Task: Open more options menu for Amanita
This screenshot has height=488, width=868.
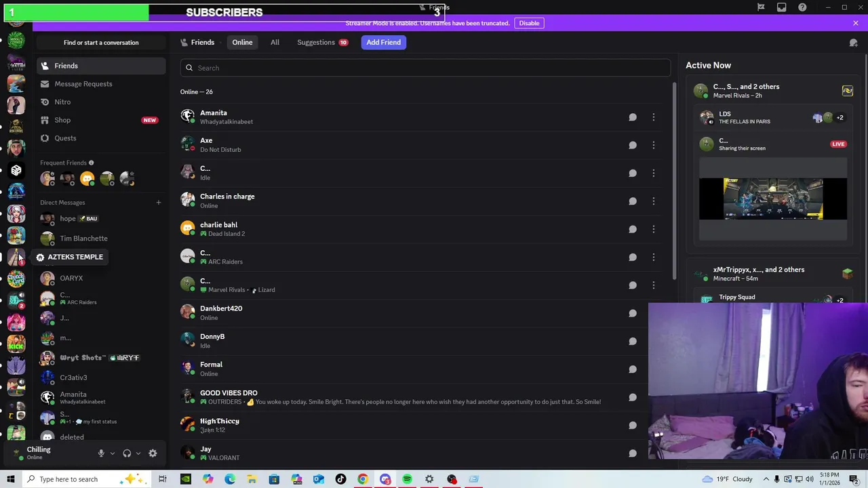Action: point(654,117)
